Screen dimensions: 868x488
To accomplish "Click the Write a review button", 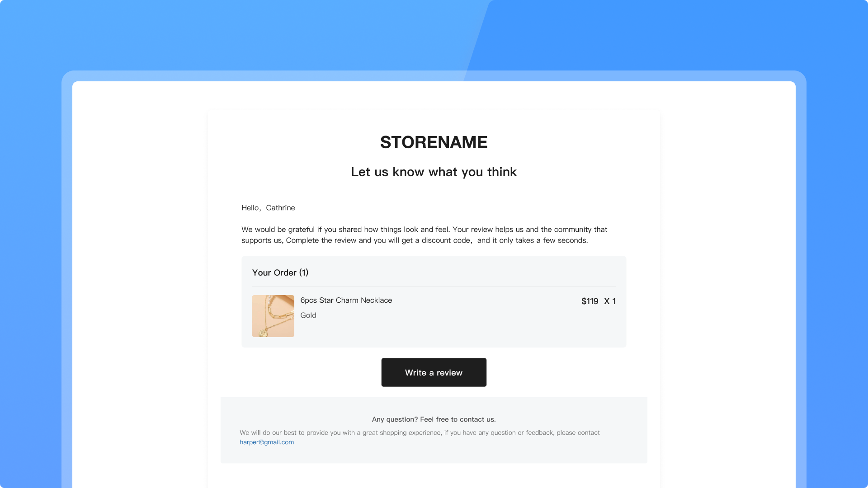I will 434,372.
